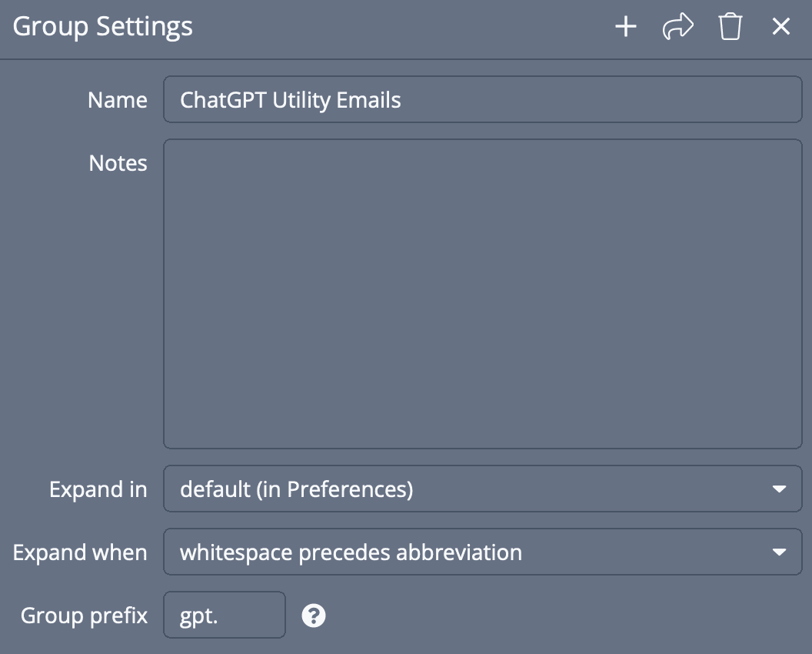Click inside the empty Notes text area
Viewport: 812px width, 654px height.
(x=483, y=293)
